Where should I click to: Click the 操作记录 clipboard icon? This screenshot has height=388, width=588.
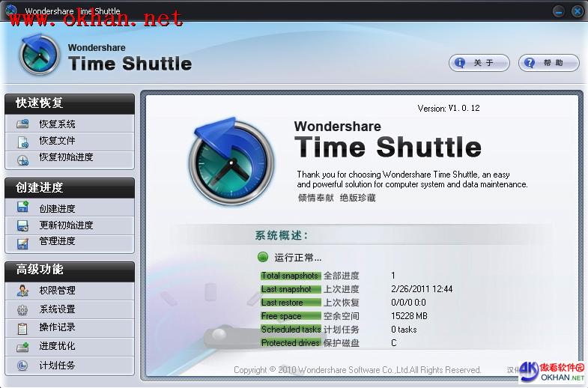click(x=22, y=328)
